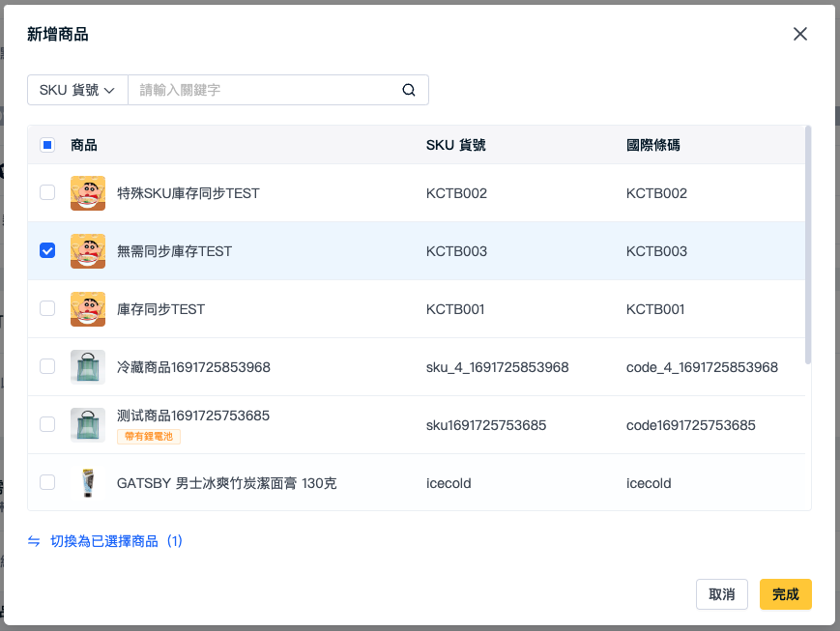Image resolution: width=840 pixels, height=631 pixels.
Task: Switch to 切換為已選擇商品 (1) view
Action: point(116,541)
